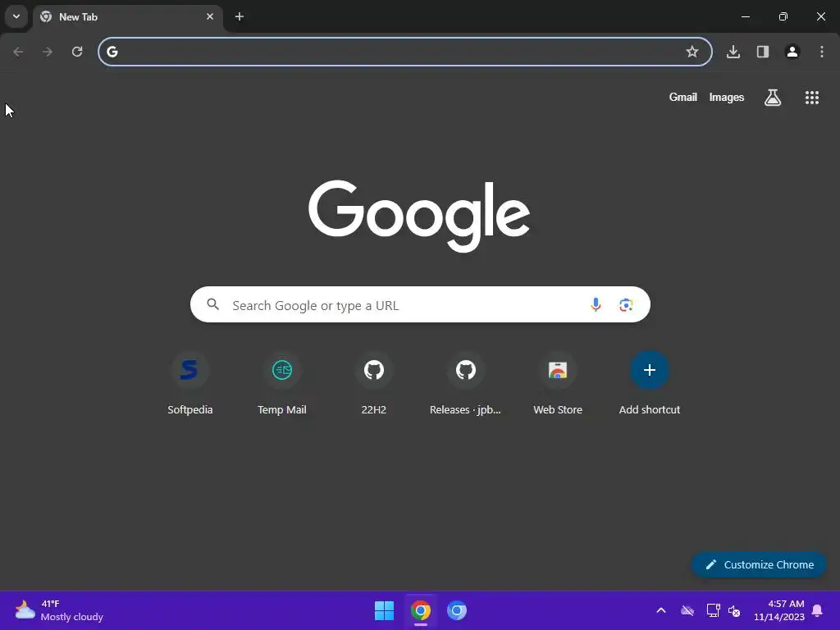Screen dimensions: 840x630
Task: Reload the current page
Action: (x=77, y=52)
